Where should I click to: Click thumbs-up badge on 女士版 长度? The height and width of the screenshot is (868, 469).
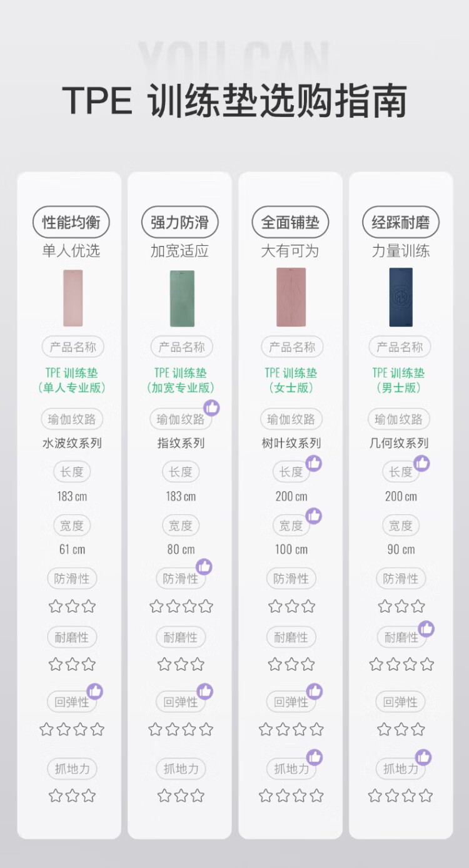[x=314, y=463]
